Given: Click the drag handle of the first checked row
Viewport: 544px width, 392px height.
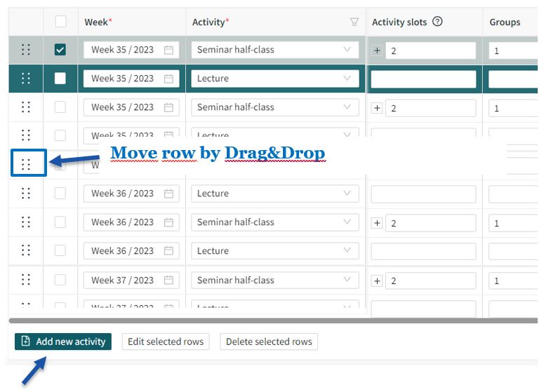Looking at the screenshot, I should [26, 50].
